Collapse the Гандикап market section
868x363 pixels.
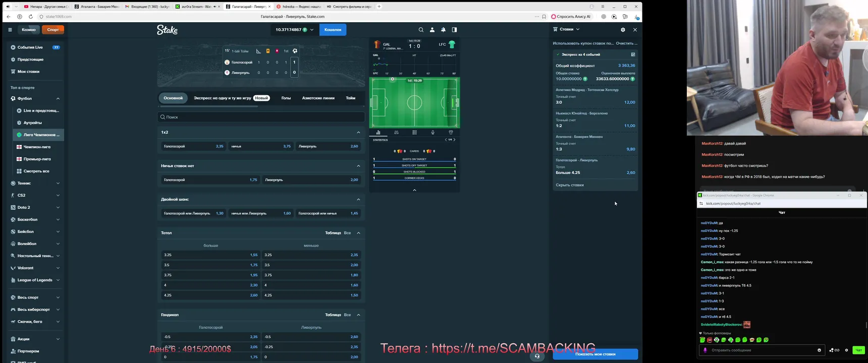click(358, 315)
